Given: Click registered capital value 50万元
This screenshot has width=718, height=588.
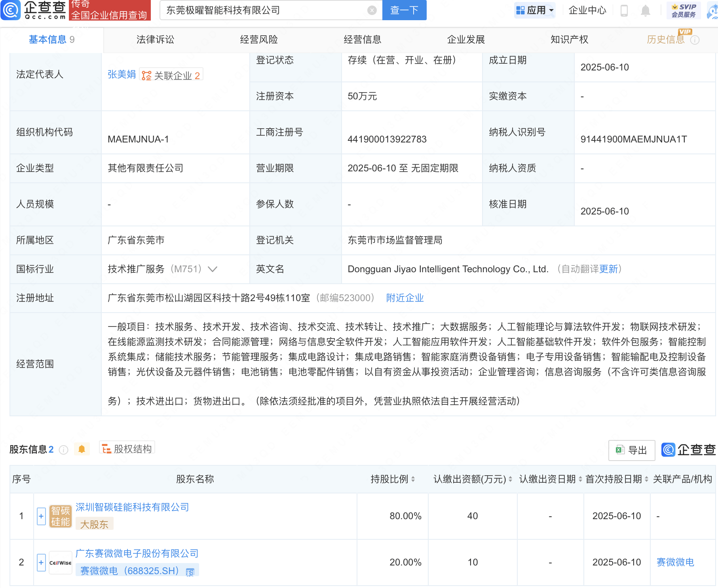Looking at the screenshot, I should [x=362, y=96].
